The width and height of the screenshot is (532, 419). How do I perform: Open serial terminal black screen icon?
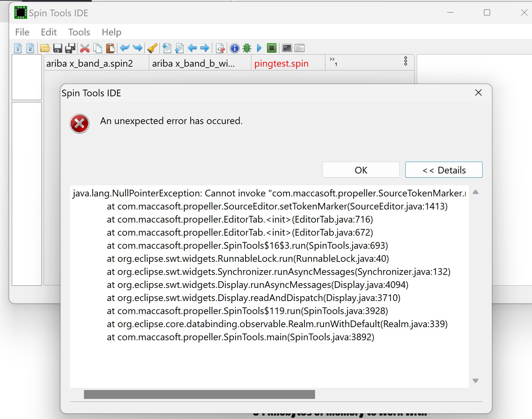click(x=287, y=48)
